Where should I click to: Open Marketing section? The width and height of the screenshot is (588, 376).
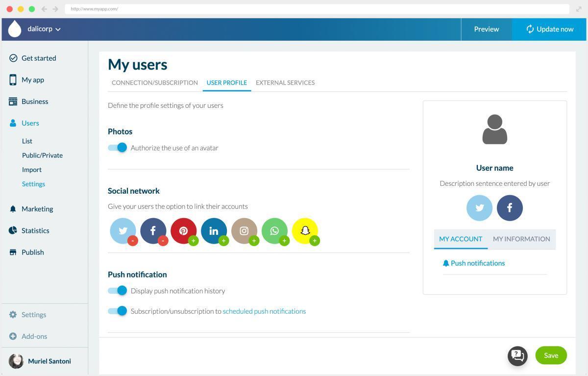pyautogui.click(x=31, y=209)
